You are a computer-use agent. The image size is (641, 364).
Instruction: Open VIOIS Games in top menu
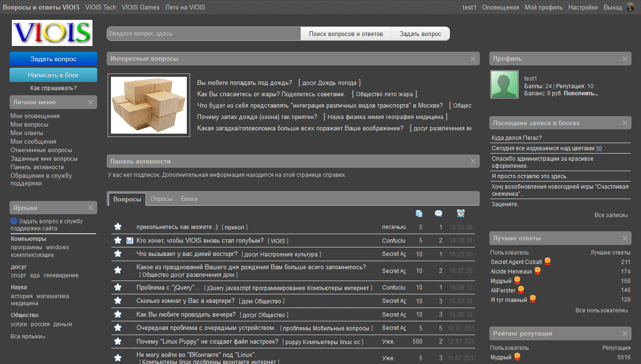click(141, 7)
